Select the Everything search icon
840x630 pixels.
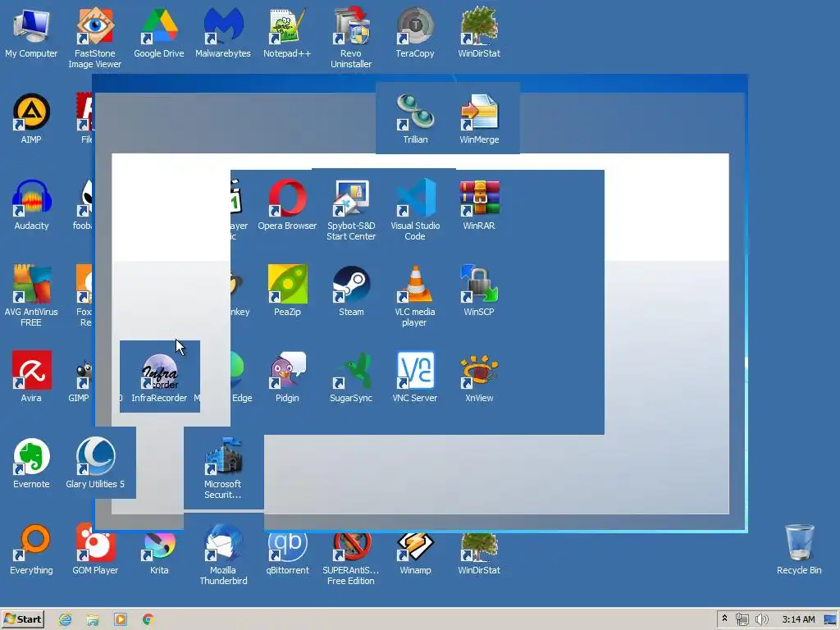pyautogui.click(x=31, y=549)
